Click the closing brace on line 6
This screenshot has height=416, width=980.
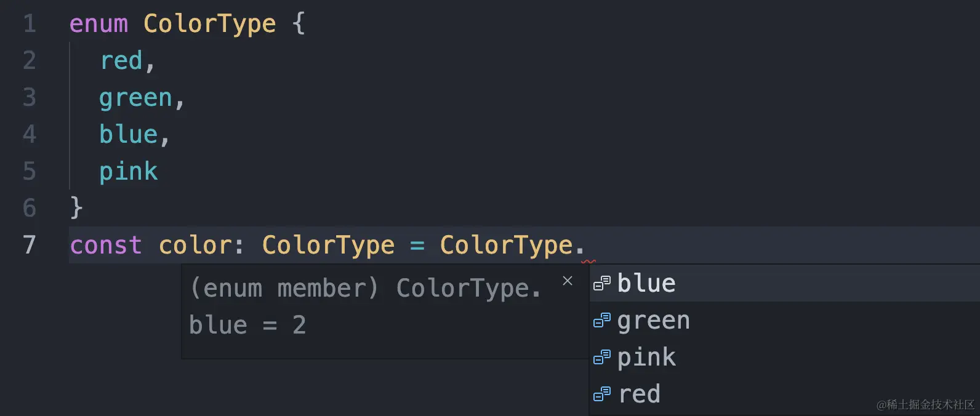pyautogui.click(x=76, y=208)
